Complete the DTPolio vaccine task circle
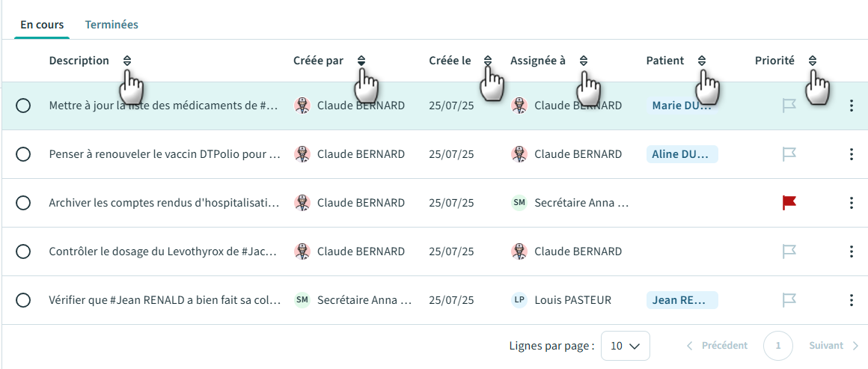This screenshot has width=868, height=369. tap(23, 154)
